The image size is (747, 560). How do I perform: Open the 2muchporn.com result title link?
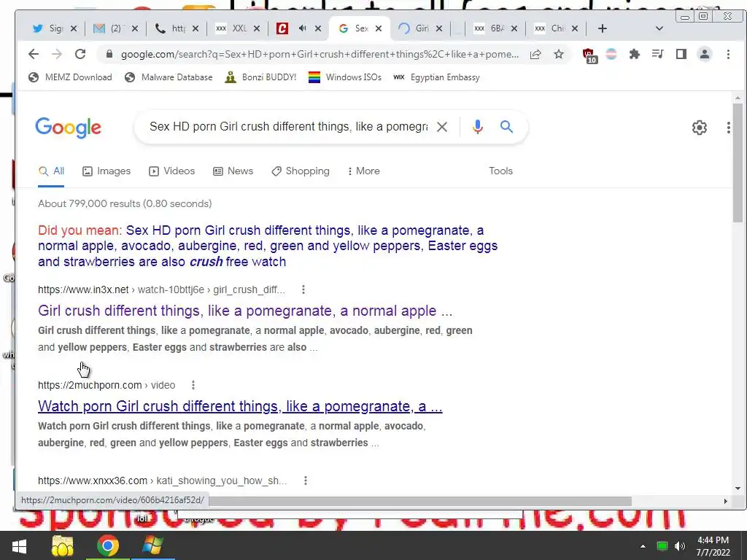[x=240, y=406]
